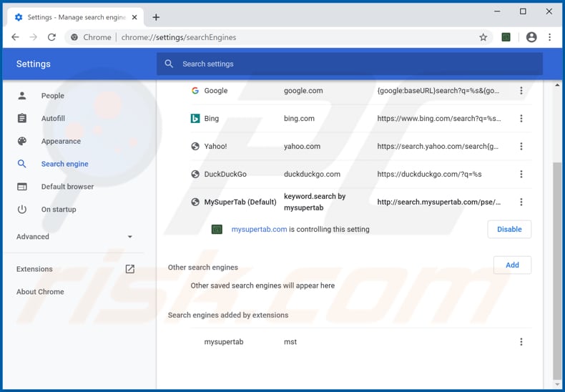This screenshot has height=392, width=565.
Task: Go to Autofill settings section
Action: (x=53, y=118)
